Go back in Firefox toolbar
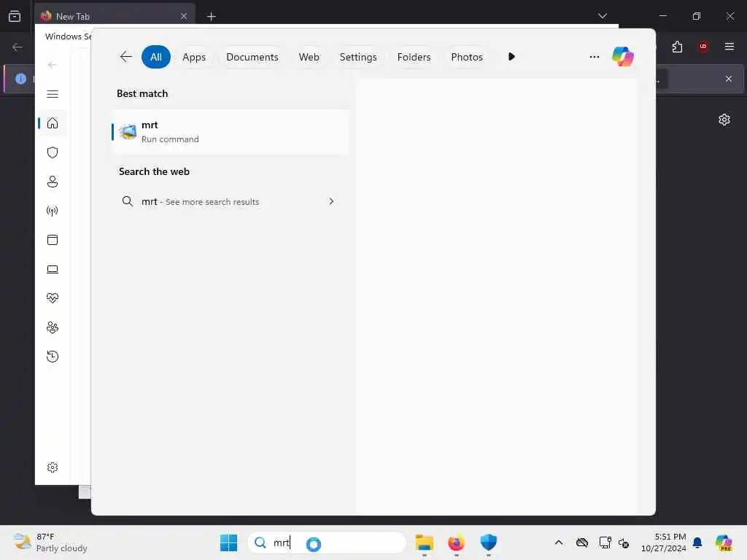The width and height of the screenshot is (747, 560). point(18,47)
